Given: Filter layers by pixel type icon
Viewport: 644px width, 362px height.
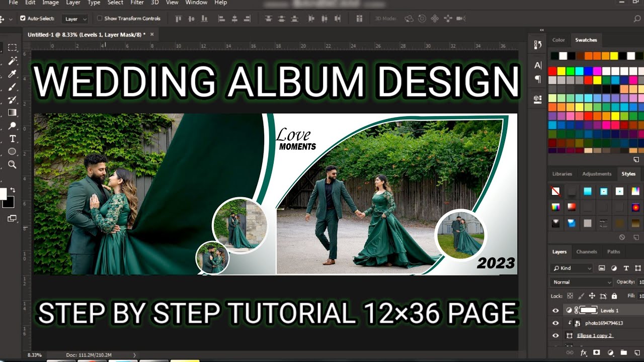Looking at the screenshot, I should [x=601, y=268].
